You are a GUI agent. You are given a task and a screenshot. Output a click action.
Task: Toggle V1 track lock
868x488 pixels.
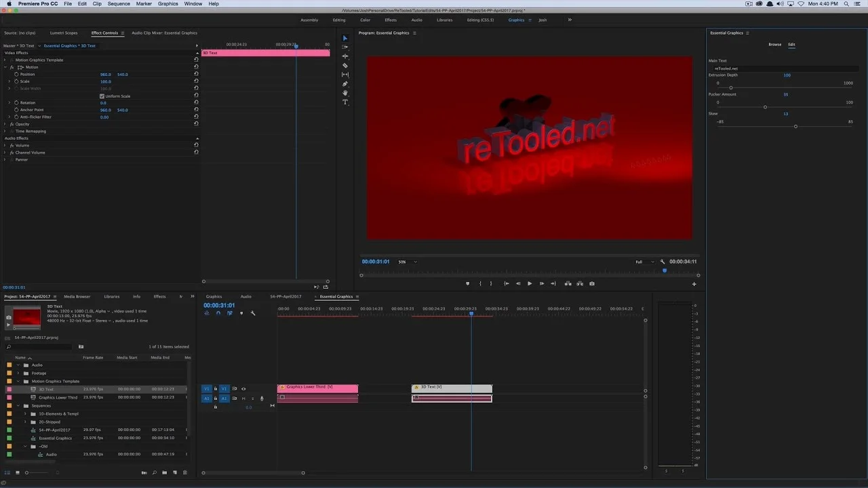(216, 388)
